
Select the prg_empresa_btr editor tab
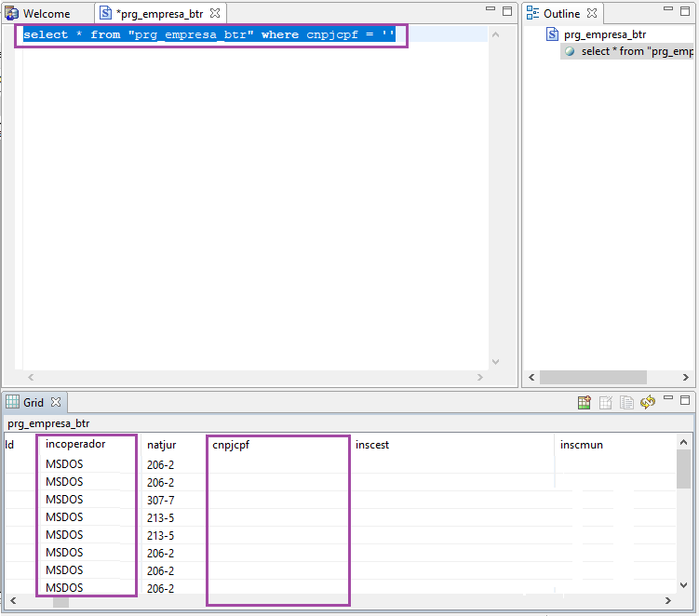158,14
